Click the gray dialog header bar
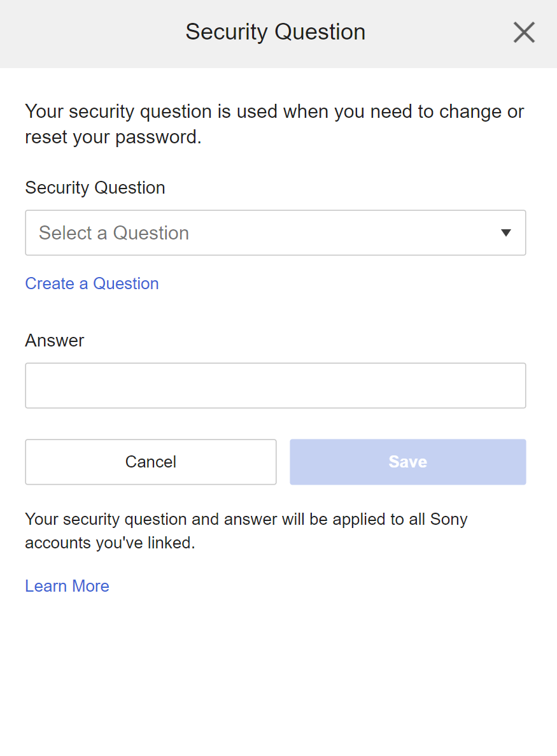Image resolution: width=557 pixels, height=756 pixels. pos(95,33)
